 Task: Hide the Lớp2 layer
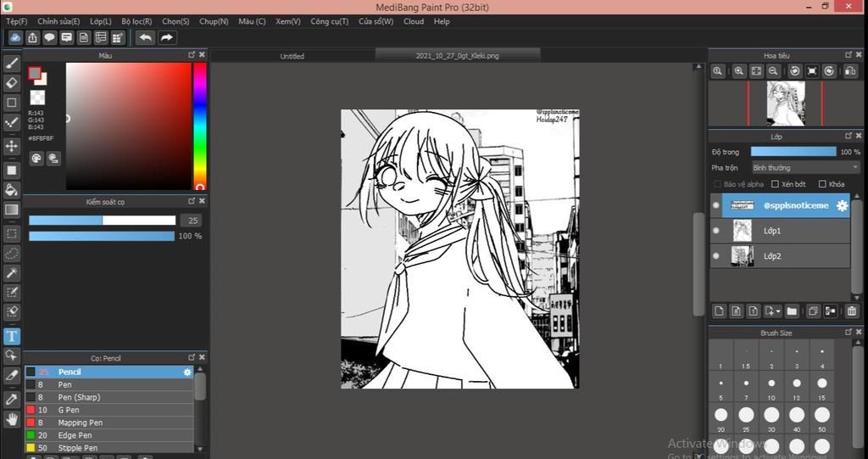tap(715, 256)
